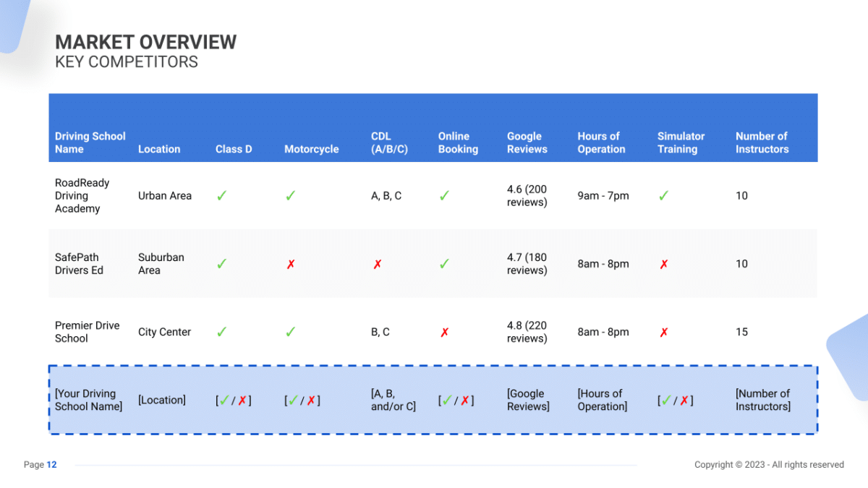Viewport: 868px width, 488px height.
Task: Click the [Location] placeholder cell
Action: point(162,400)
